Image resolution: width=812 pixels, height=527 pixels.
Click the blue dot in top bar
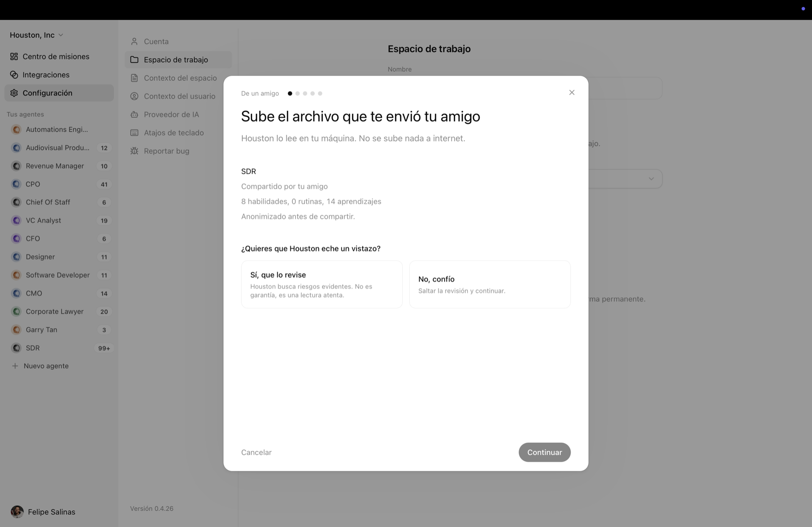coord(803,9)
